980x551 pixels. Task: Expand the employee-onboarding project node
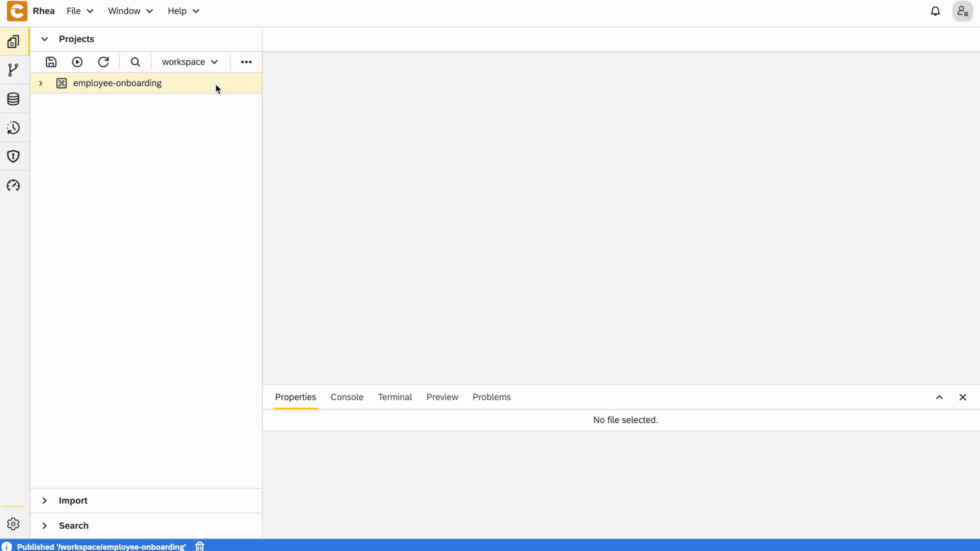click(41, 84)
